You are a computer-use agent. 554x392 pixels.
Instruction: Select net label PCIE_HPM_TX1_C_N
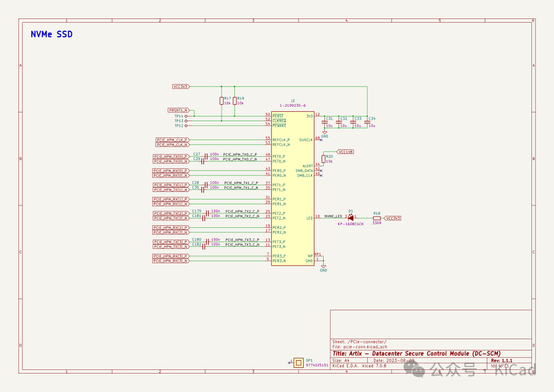coord(241,188)
